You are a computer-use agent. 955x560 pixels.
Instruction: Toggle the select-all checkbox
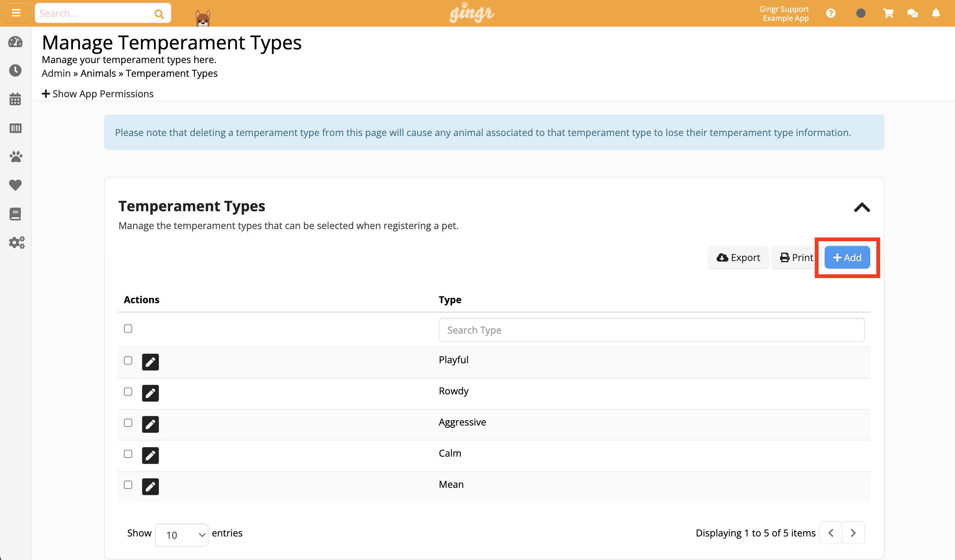coord(128,329)
